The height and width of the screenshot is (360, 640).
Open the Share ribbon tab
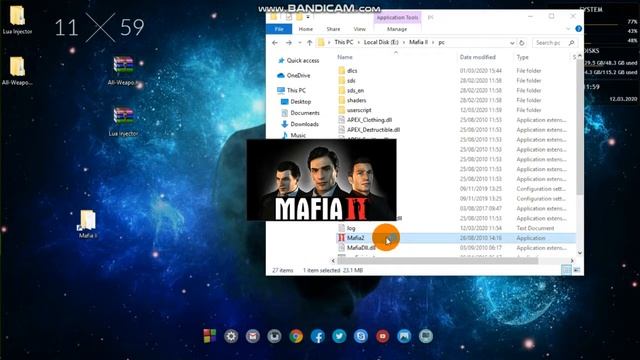point(333,29)
